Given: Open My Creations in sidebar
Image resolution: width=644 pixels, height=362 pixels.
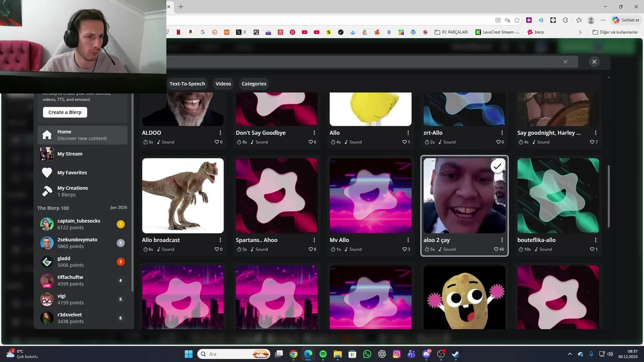Looking at the screenshot, I should click(x=83, y=191).
